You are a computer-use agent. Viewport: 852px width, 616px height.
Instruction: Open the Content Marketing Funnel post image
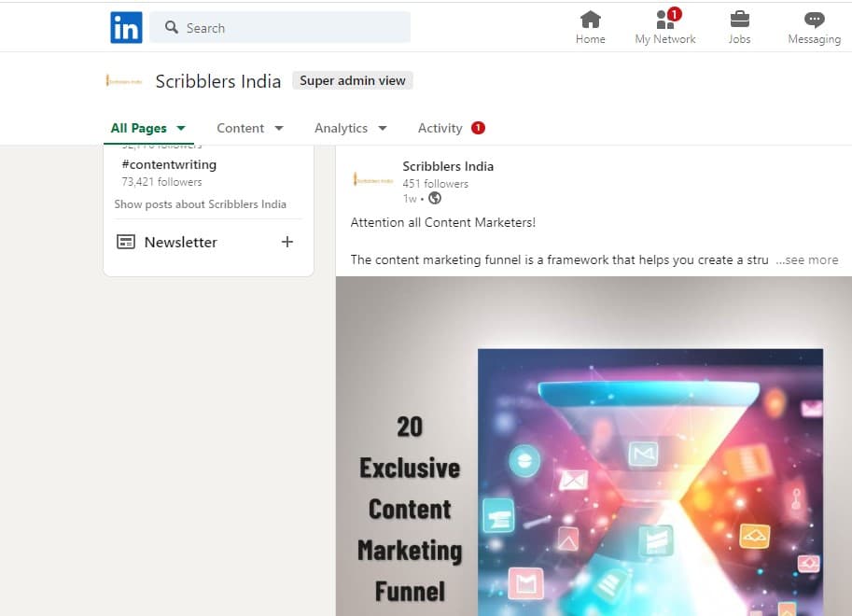(x=594, y=446)
